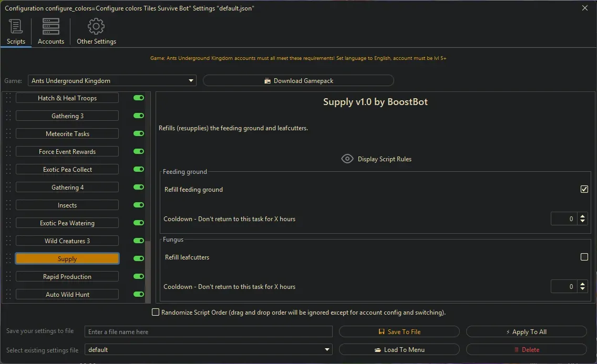This screenshot has width=597, height=364.
Task: Open the Game selection dropdown
Action: coord(191,80)
